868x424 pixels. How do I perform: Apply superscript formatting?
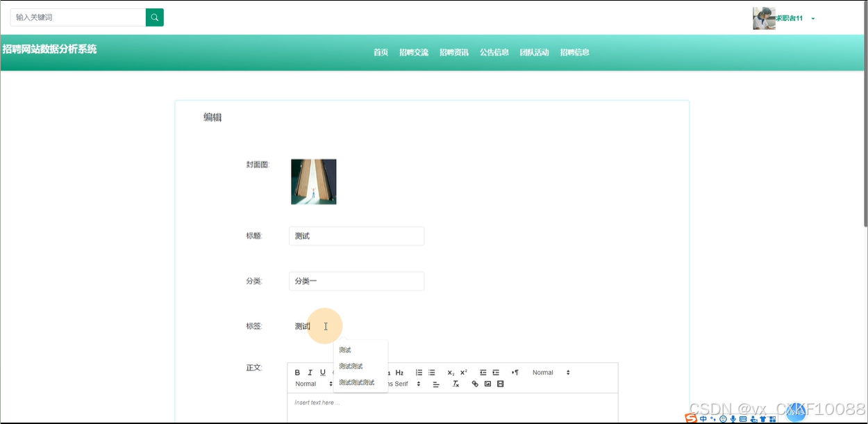click(x=464, y=373)
